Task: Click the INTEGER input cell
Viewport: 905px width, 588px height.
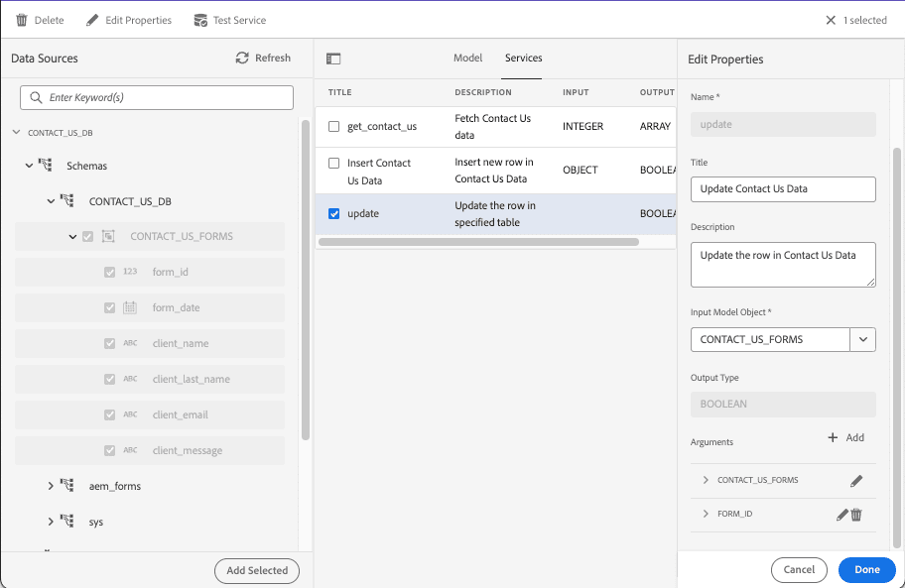Action: click(582, 126)
